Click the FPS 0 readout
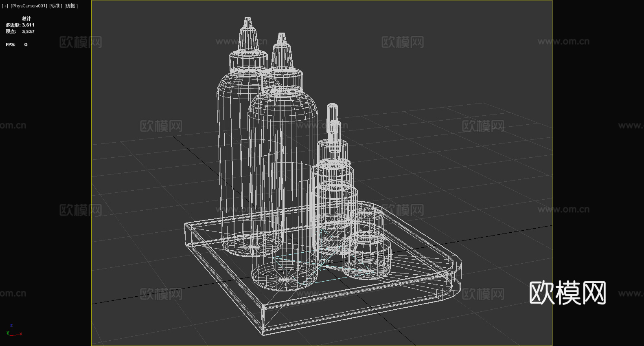This screenshot has width=644, height=346. pos(17,44)
